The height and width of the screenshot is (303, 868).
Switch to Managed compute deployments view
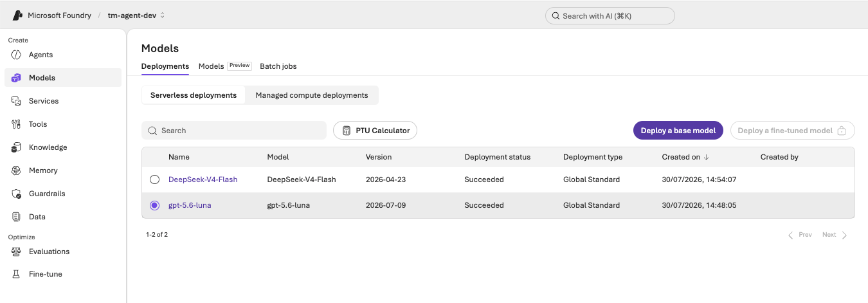312,95
